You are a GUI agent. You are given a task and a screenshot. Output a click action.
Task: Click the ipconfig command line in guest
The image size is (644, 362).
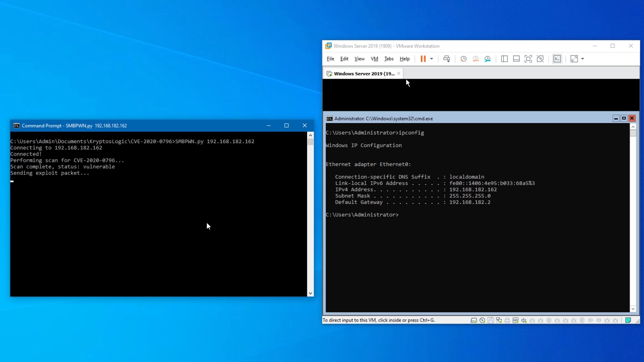point(375,133)
